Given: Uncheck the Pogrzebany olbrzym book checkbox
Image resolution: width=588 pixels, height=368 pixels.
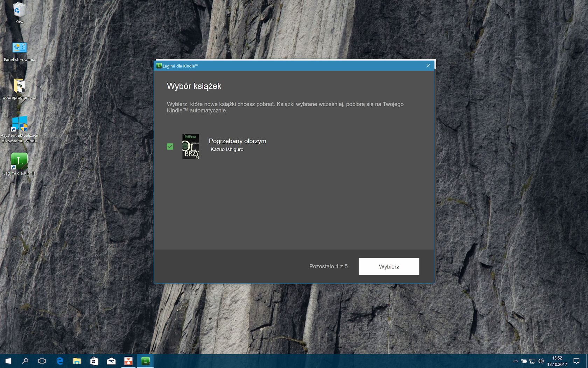Looking at the screenshot, I should pyautogui.click(x=170, y=146).
